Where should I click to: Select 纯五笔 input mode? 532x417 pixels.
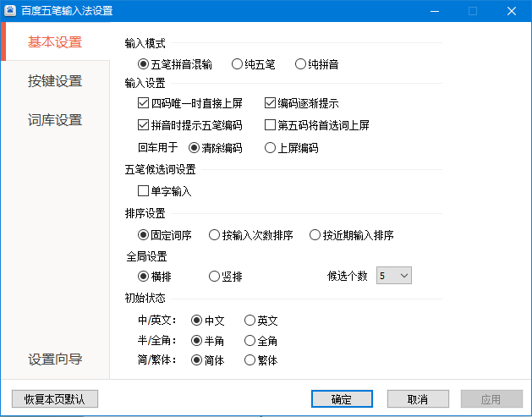[x=253, y=64]
